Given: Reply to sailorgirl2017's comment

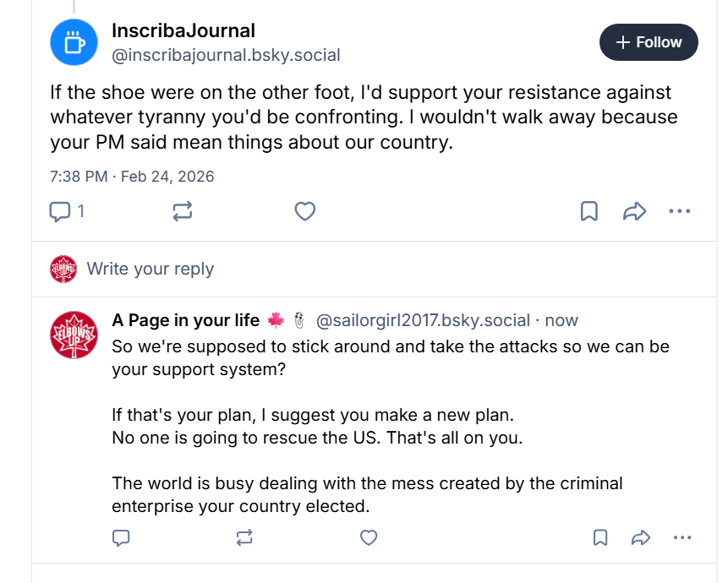Looking at the screenshot, I should point(121,537).
